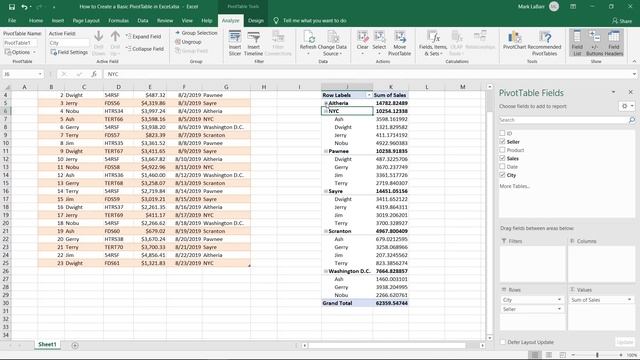Uncheck the City field checkbox
Viewport: 640px width, 360px height.
pos(502,175)
